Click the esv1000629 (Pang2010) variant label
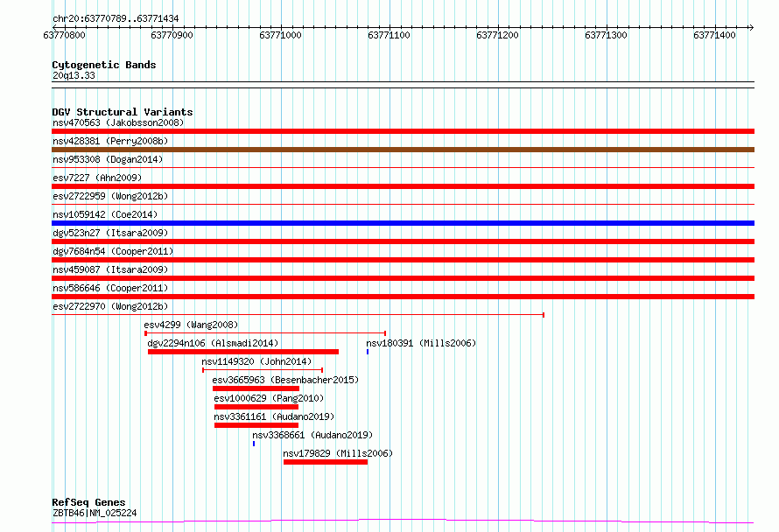 coord(269,398)
